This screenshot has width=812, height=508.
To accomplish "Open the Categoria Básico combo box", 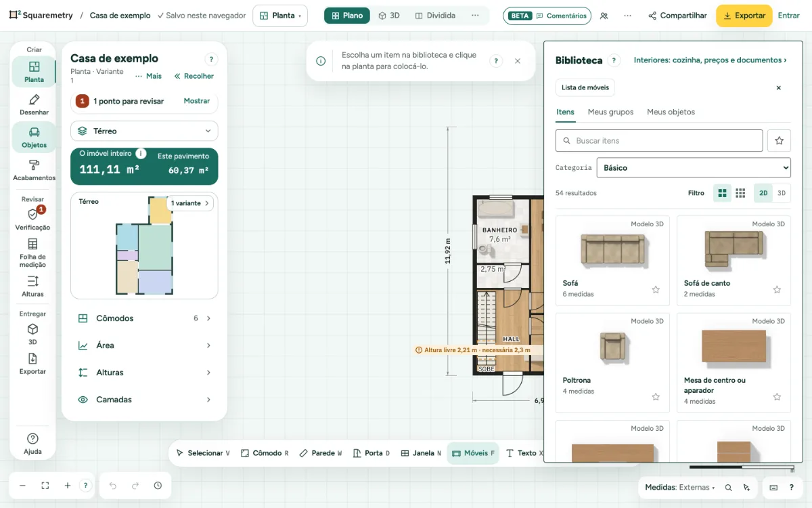I will click(694, 167).
